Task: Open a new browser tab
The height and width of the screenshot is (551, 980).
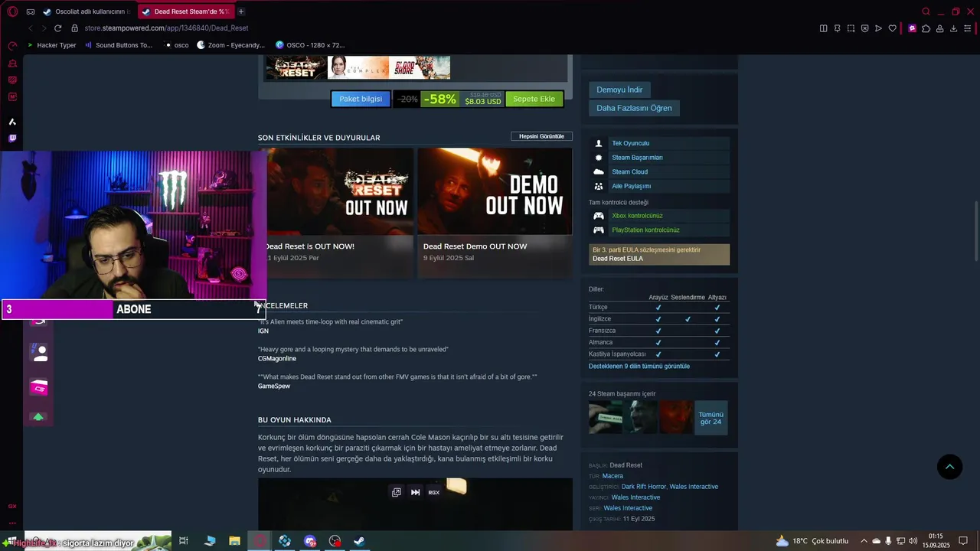Action: point(241,11)
